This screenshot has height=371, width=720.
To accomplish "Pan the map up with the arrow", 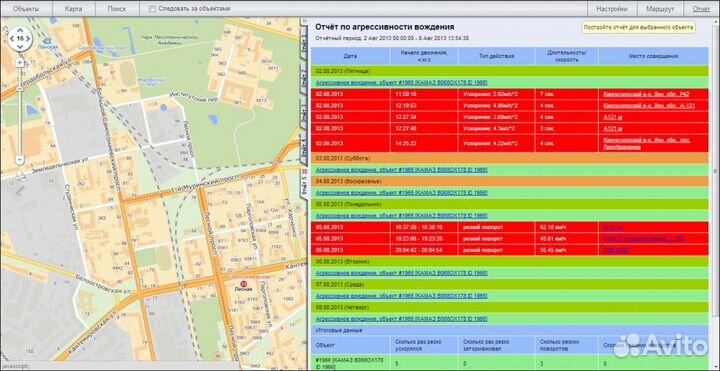I will [20, 29].
